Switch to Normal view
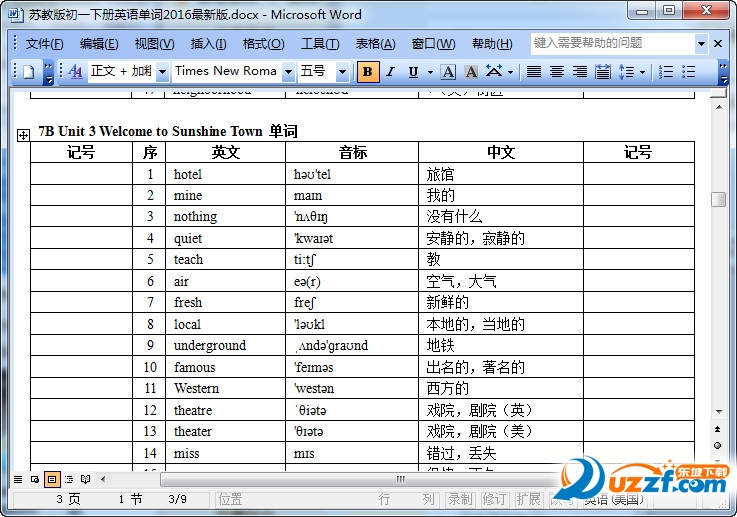Screen dimensions: 737x517 point(18,479)
